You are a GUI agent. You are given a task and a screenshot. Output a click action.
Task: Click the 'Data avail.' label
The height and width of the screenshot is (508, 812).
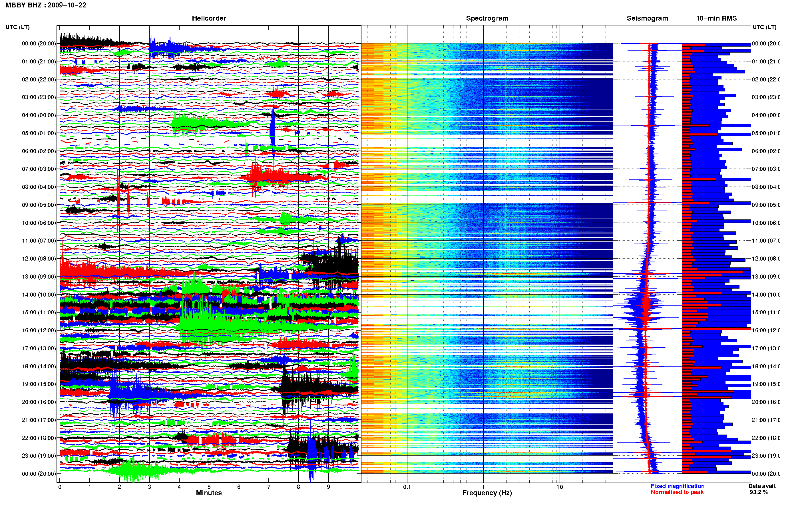click(x=762, y=486)
